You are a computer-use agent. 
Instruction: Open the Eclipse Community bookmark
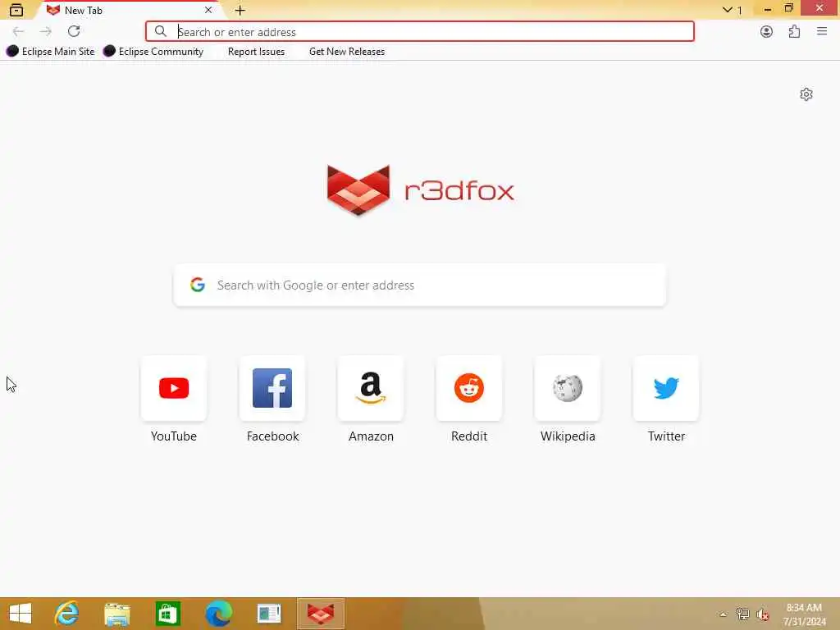pyautogui.click(x=153, y=52)
